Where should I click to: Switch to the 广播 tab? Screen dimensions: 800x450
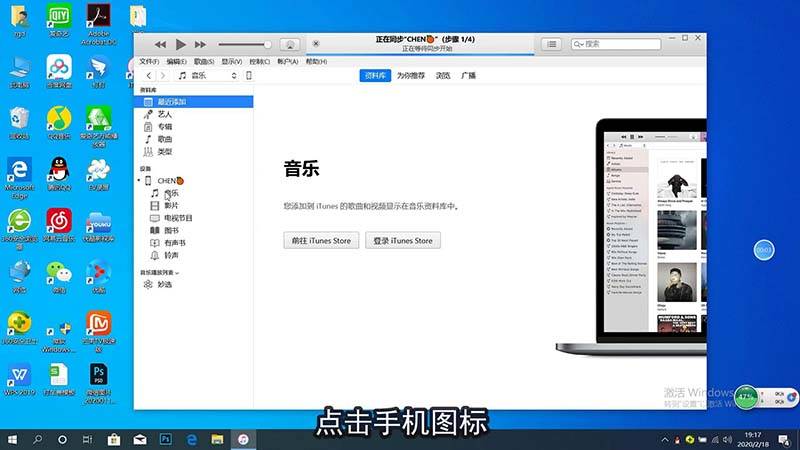pyautogui.click(x=468, y=76)
